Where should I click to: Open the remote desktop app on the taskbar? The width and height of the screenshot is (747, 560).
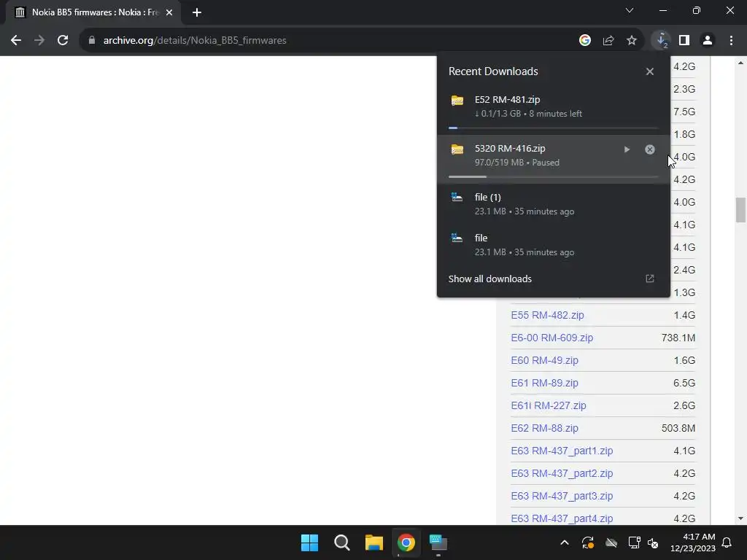[438, 542]
